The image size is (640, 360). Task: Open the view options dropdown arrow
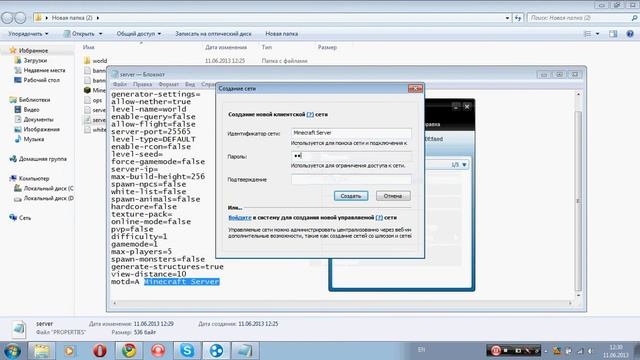coord(598,34)
